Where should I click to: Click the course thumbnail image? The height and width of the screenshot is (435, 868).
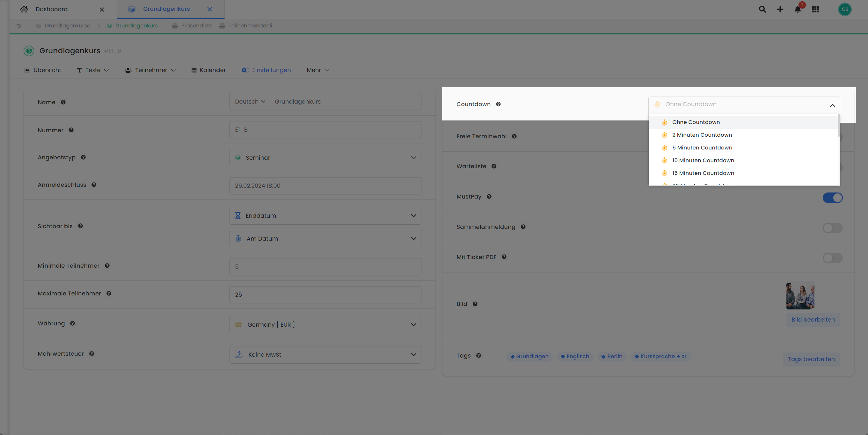pos(800,296)
